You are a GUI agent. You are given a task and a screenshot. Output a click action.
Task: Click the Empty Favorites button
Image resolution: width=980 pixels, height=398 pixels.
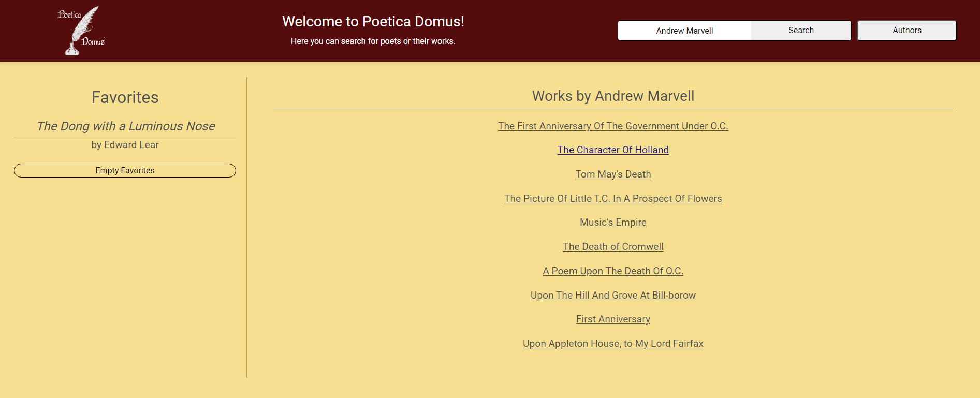(x=125, y=170)
